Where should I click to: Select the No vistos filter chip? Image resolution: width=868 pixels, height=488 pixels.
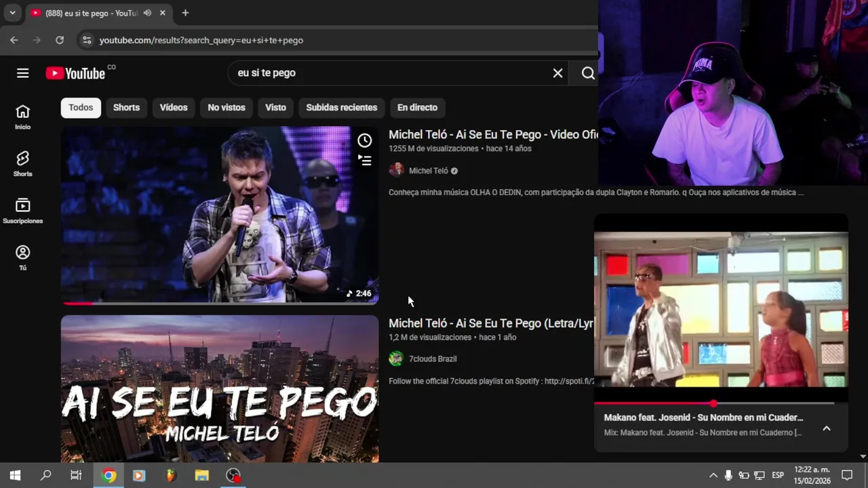[226, 108]
